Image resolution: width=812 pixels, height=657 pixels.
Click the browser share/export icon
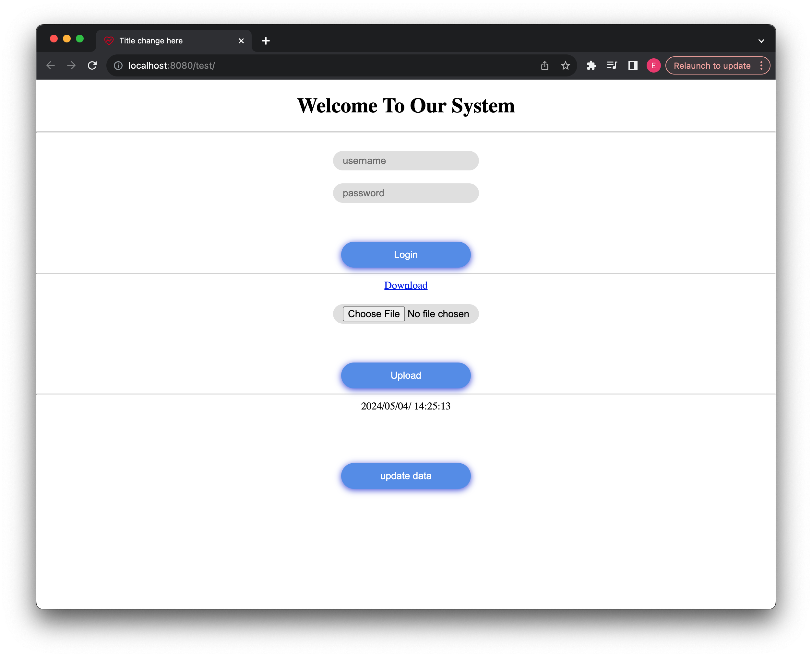(545, 65)
